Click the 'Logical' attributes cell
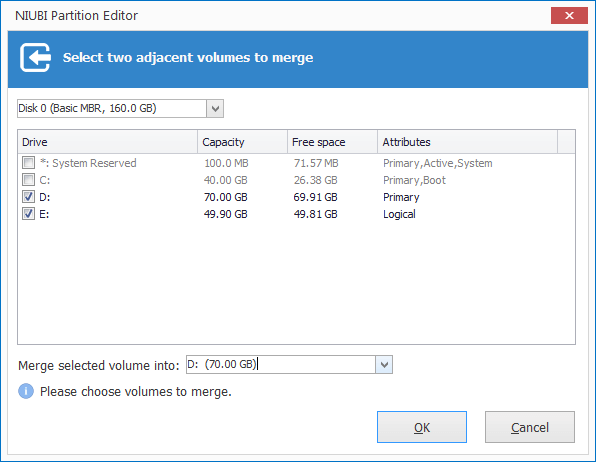 pyautogui.click(x=399, y=214)
